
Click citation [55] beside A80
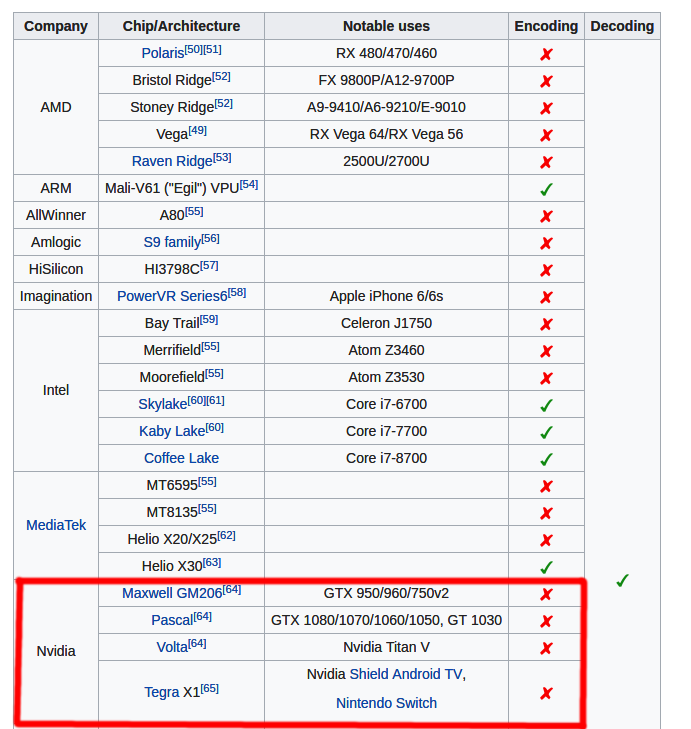[194, 211]
